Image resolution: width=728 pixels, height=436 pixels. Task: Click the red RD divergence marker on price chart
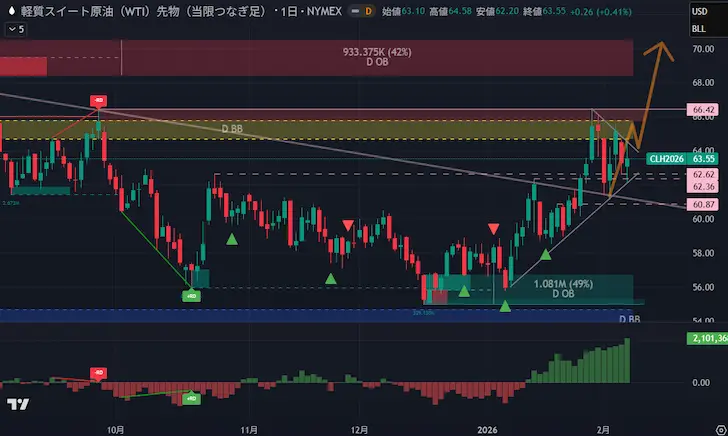(x=98, y=101)
